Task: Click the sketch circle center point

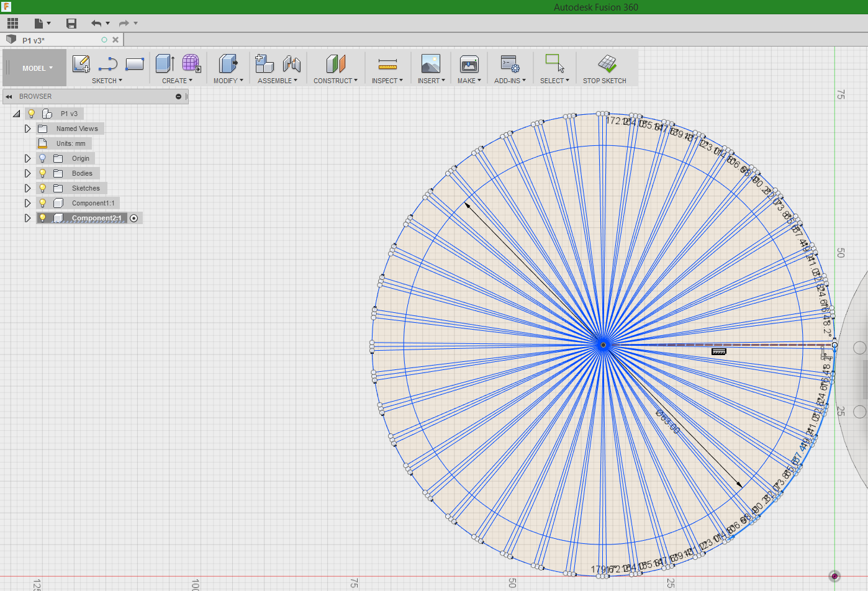Action: coord(602,345)
